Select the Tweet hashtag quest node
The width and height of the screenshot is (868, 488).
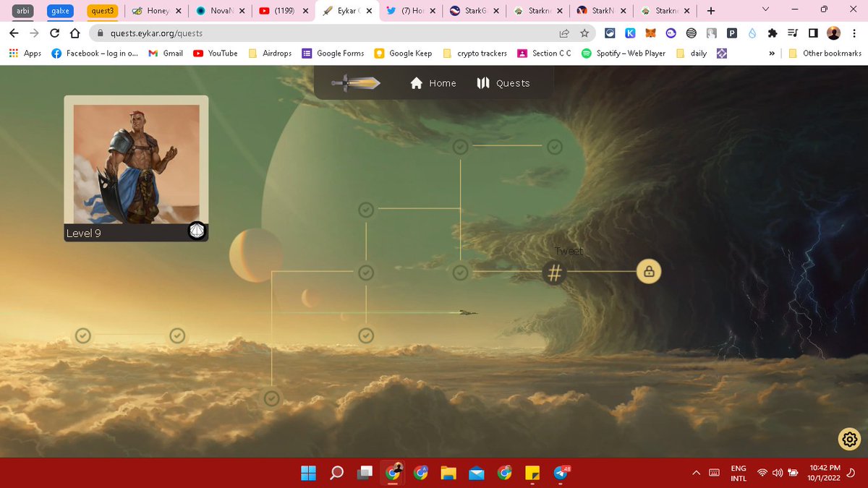[555, 273]
